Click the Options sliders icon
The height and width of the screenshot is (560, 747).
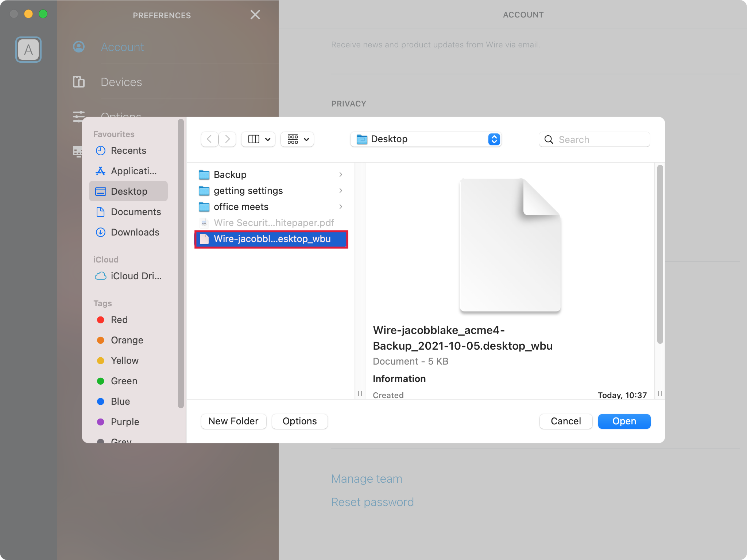78,116
